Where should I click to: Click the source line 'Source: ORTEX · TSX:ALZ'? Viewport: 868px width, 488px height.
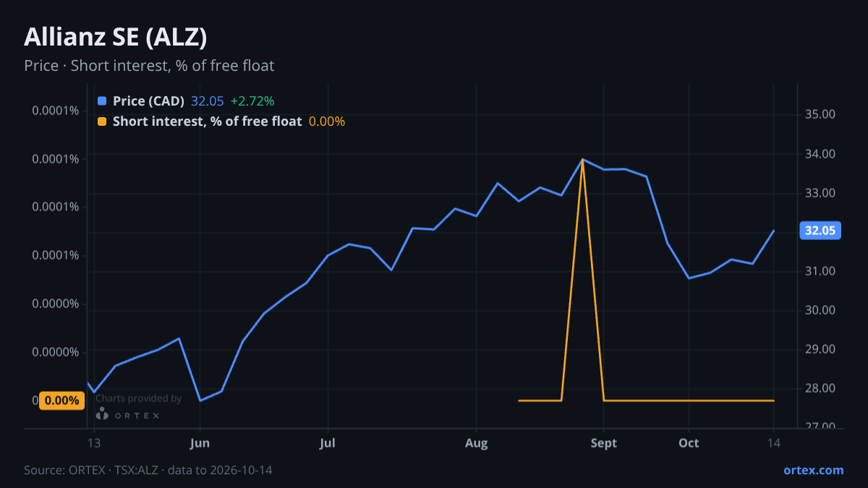pyautogui.click(x=92, y=470)
